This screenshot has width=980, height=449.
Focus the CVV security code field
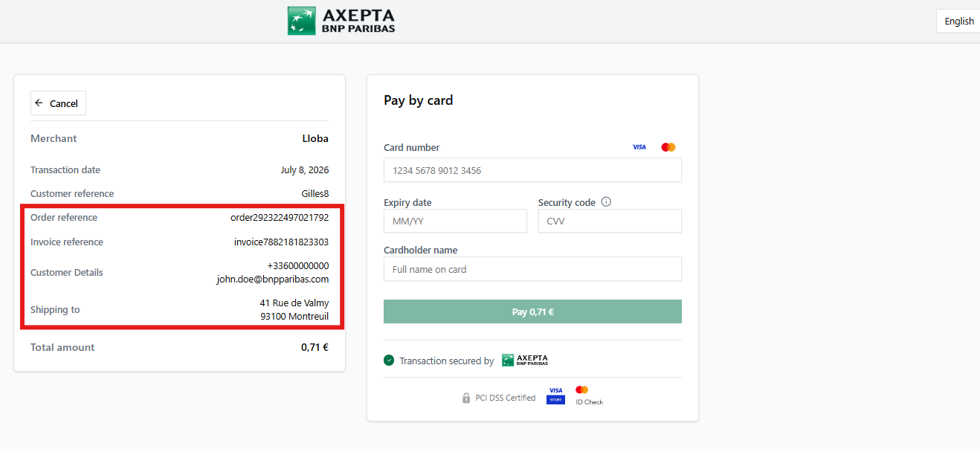[x=610, y=221]
